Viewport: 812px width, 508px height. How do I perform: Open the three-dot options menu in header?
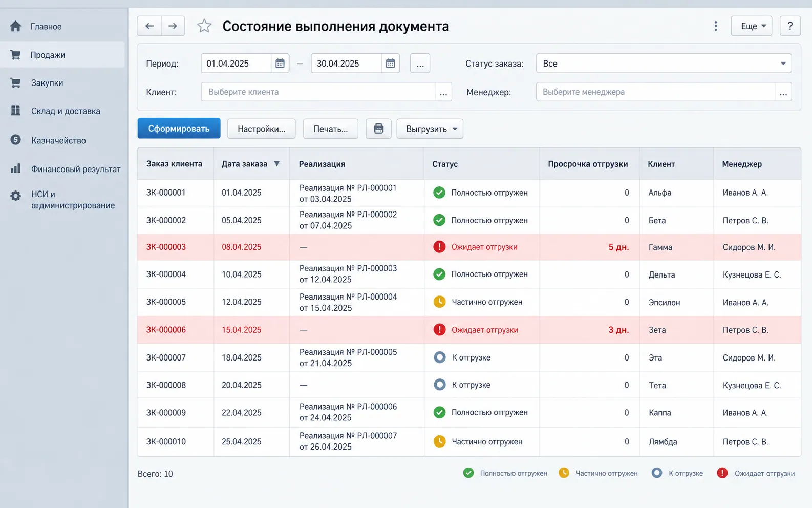716,26
